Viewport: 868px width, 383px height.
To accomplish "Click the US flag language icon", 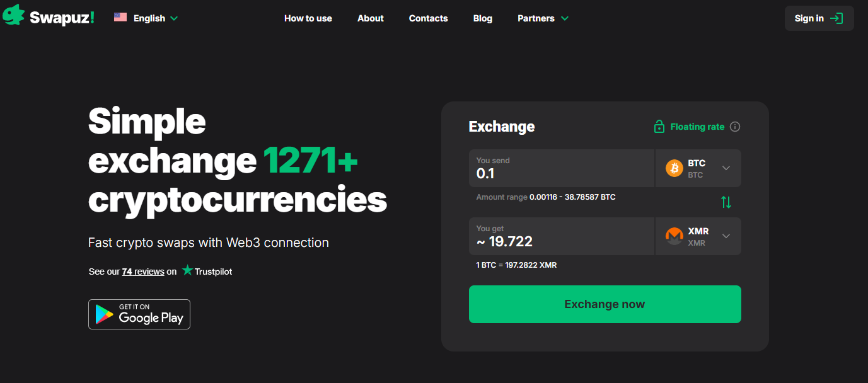I will coord(120,18).
